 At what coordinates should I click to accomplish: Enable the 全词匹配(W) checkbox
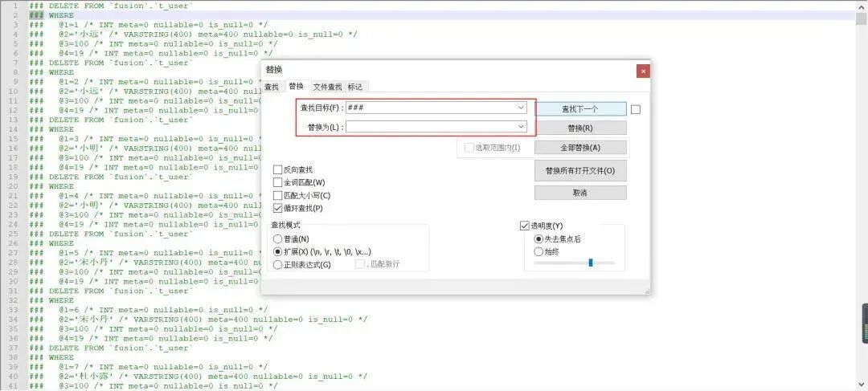278,182
